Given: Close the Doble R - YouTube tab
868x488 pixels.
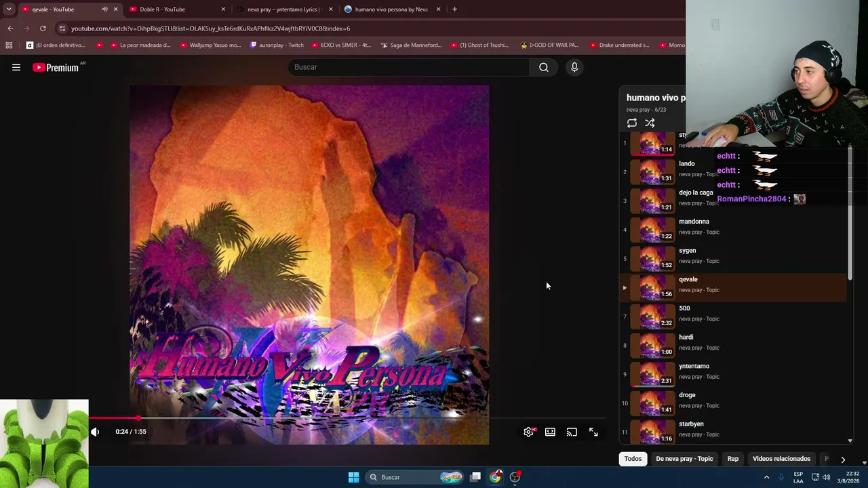Looking at the screenshot, I should pos(223,9).
